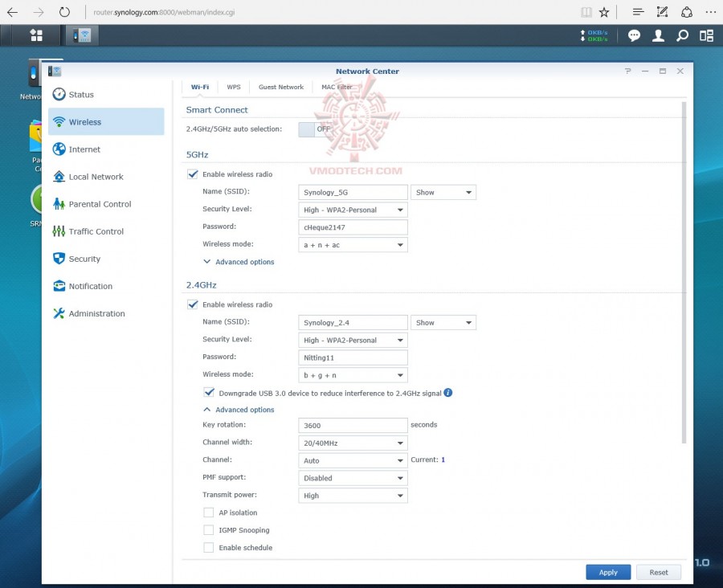Uncheck Downgrade USB 3.0 device option
This screenshot has width=723, height=588.
coord(209,393)
